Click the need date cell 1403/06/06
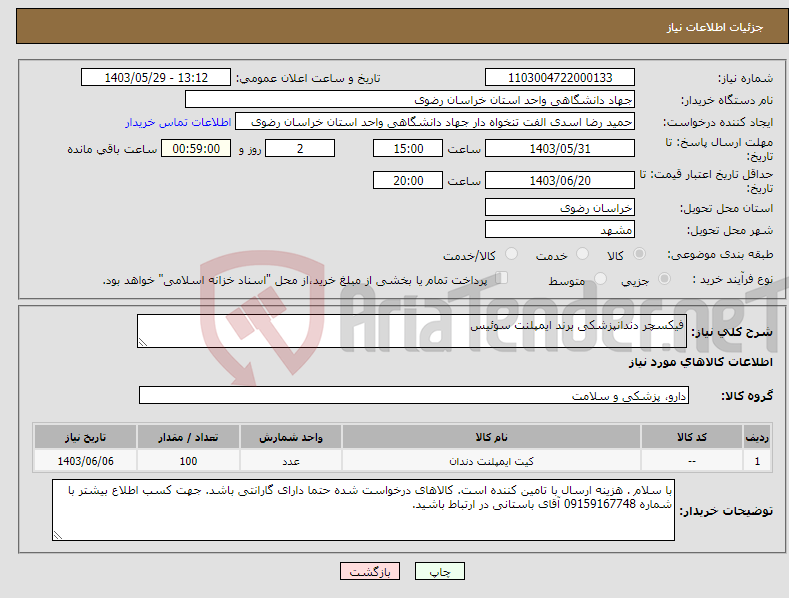The image size is (789, 598). pyautogui.click(x=86, y=461)
